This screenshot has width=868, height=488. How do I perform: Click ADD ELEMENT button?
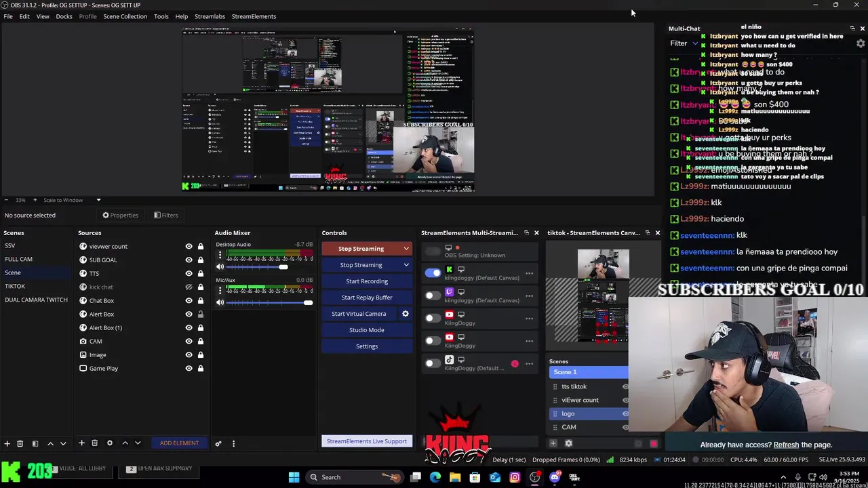click(180, 443)
